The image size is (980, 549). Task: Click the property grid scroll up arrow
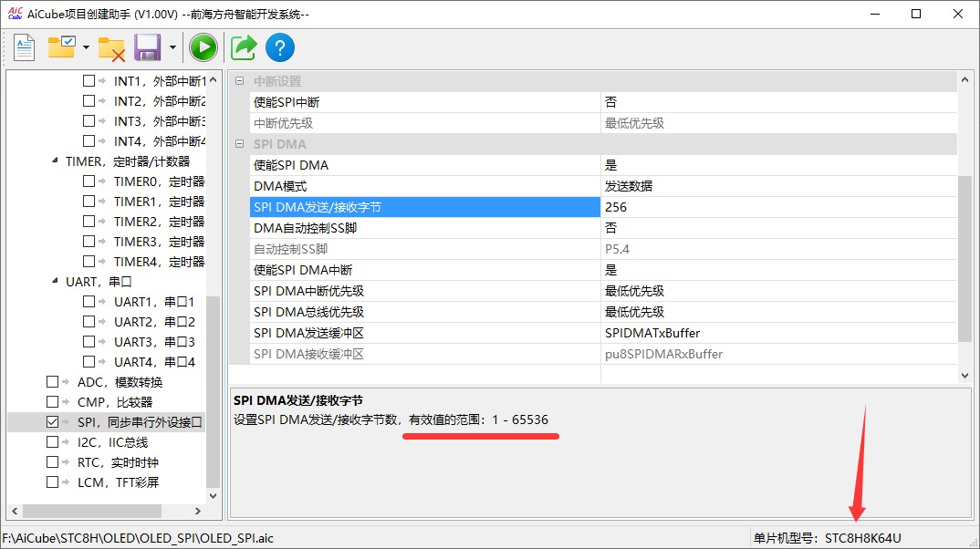(x=965, y=80)
